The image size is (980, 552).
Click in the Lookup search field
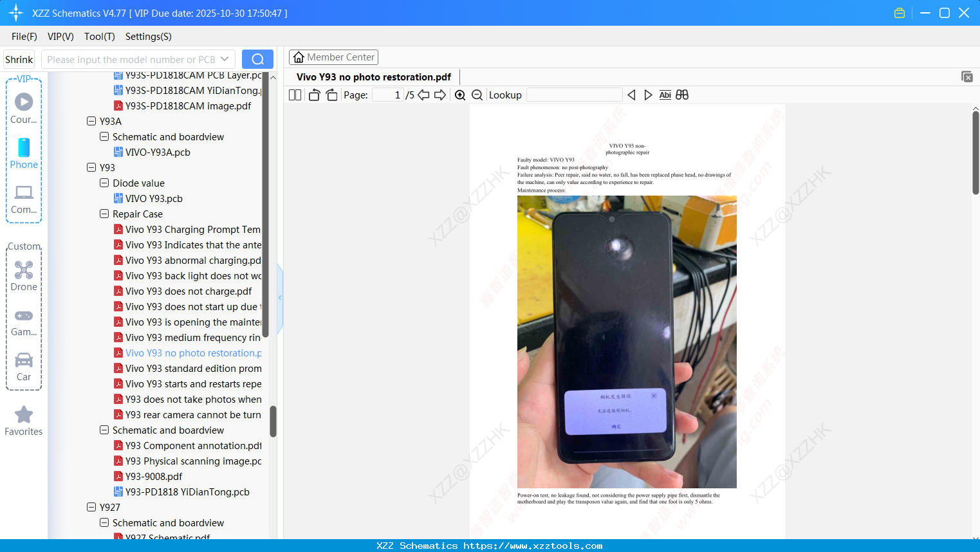[573, 95]
